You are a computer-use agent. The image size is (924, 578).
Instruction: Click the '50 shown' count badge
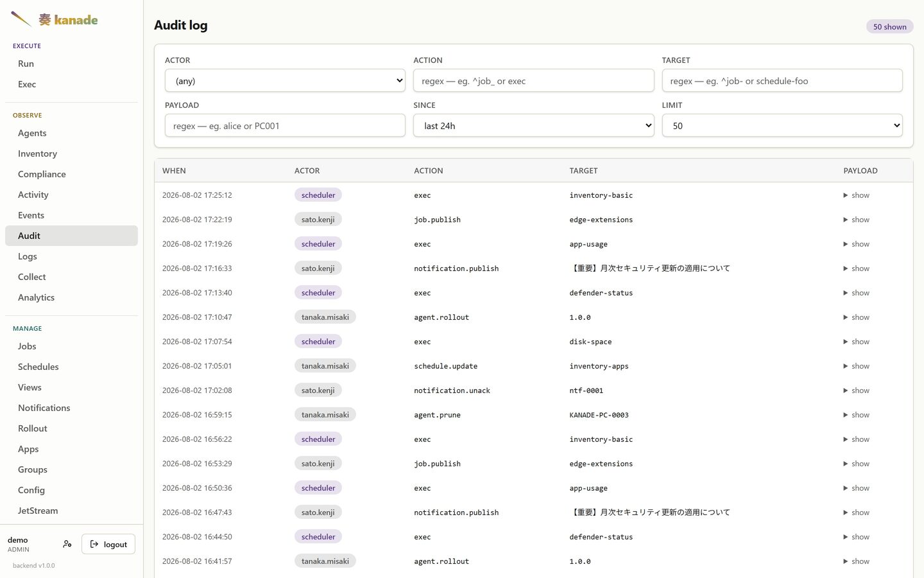click(x=889, y=27)
